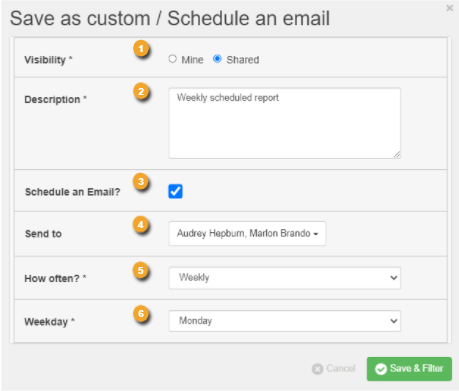Close the Schedule an email dialog
The height and width of the screenshot is (391, 459).
[x=450, y=8]
